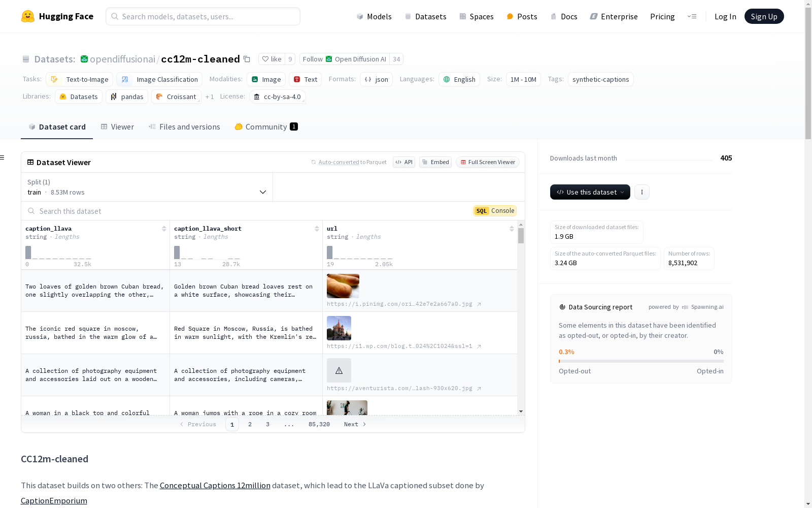
Task: Click the broken image warning icon
Action: [339, 370]
